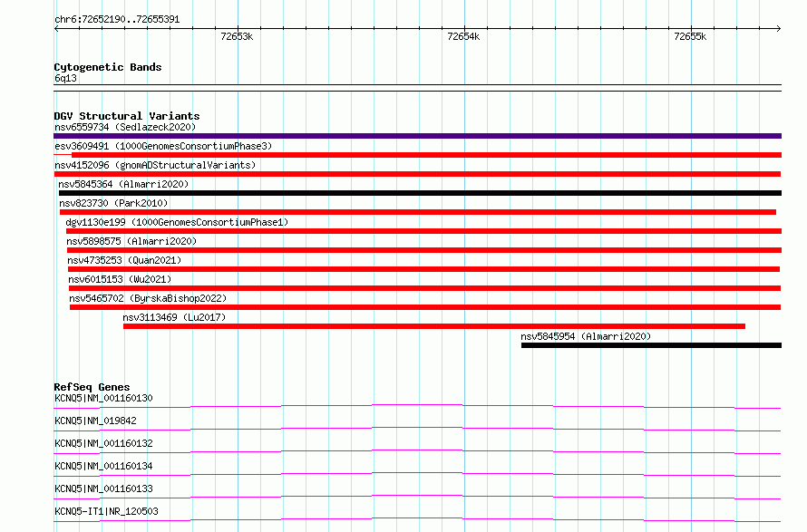The height and width of the screenshot is (532, 807).
Task: Click the shorter red nsv3113469 bar
Action: coord(433,326)
